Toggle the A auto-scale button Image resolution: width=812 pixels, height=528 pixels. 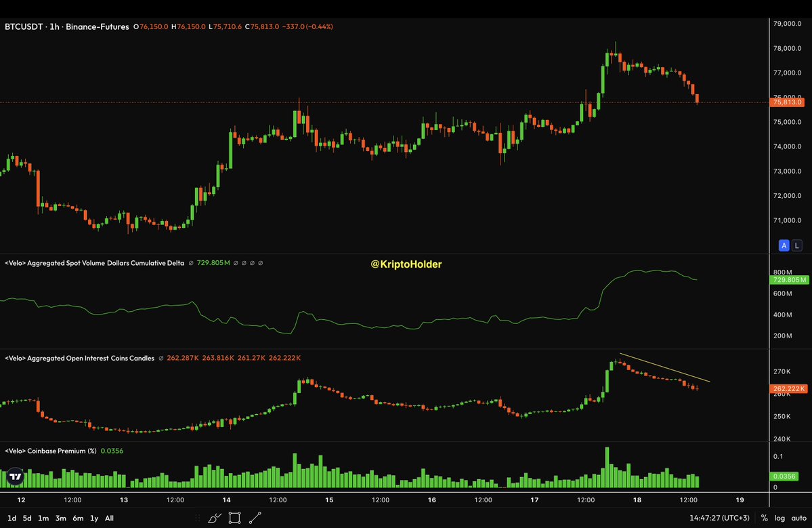(784, 245)
